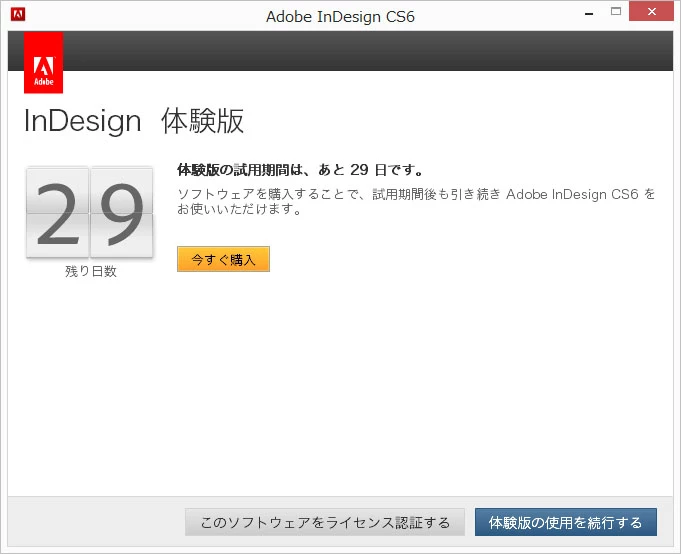681x554 pixels.
Task: Click the 29 days remaining counter
Action: [89, 212]
